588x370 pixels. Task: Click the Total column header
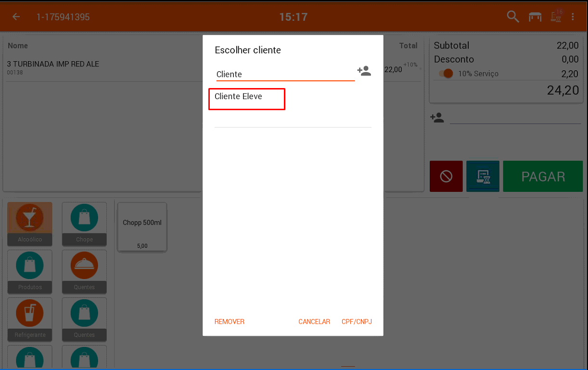coord(408,46)
